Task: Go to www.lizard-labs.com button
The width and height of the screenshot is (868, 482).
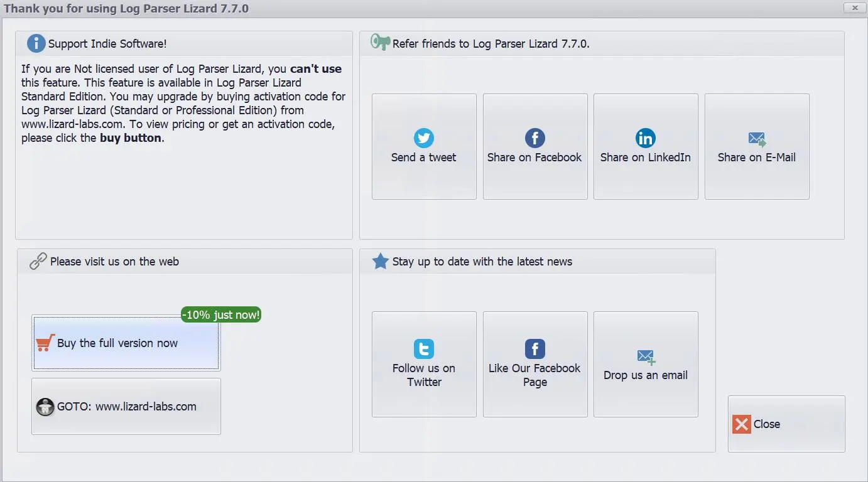Action: tap(126, 406)
